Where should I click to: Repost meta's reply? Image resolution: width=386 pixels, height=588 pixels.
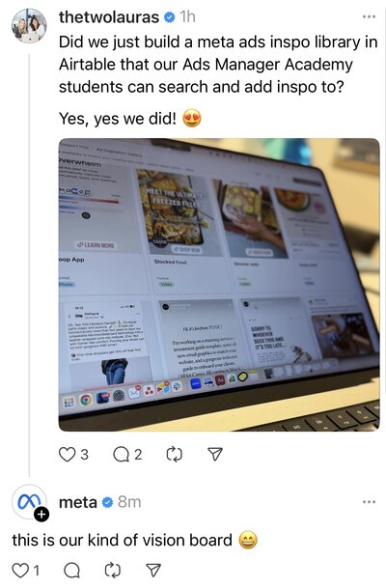point(112,571)
